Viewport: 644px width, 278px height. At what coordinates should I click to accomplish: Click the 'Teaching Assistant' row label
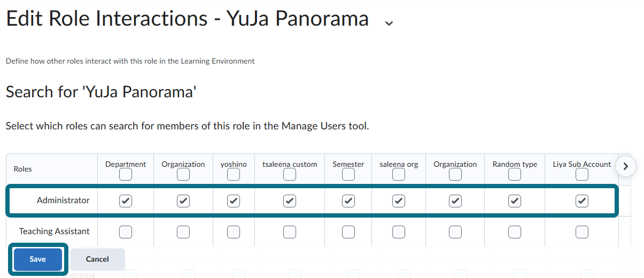(x=55, y=231)
